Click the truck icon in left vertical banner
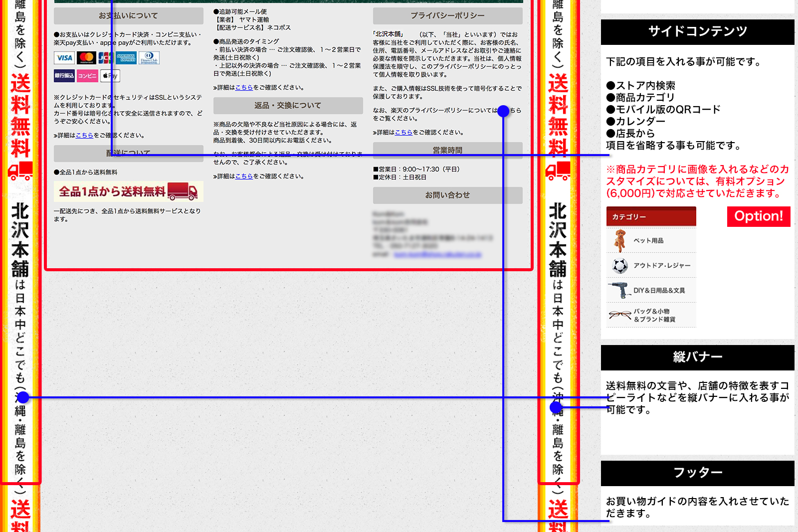Screen dimensions: 798x532 20,171
